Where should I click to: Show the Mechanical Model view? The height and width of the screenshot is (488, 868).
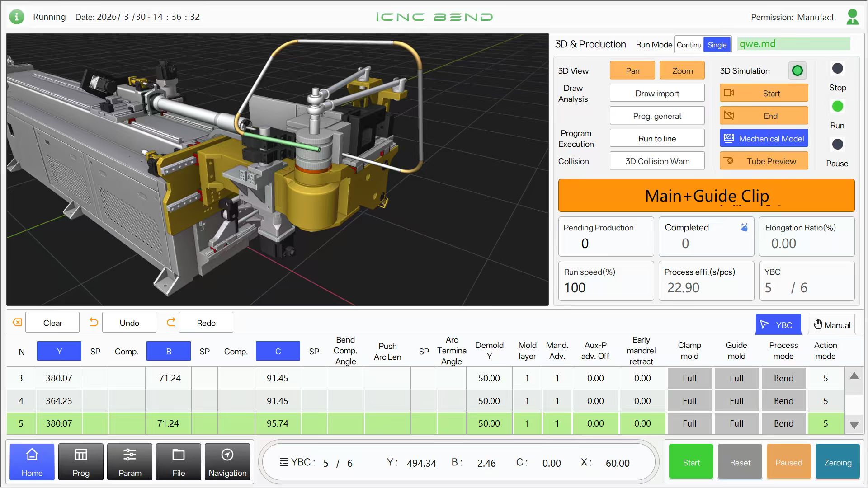click(x=764, y=138)
